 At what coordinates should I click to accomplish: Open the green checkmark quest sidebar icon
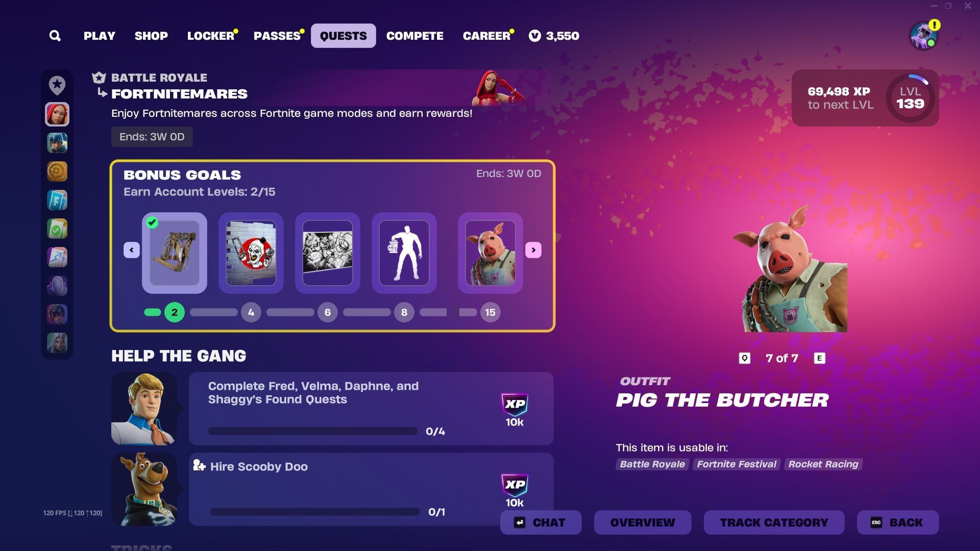pyautogui.click(x=57, y=229)
